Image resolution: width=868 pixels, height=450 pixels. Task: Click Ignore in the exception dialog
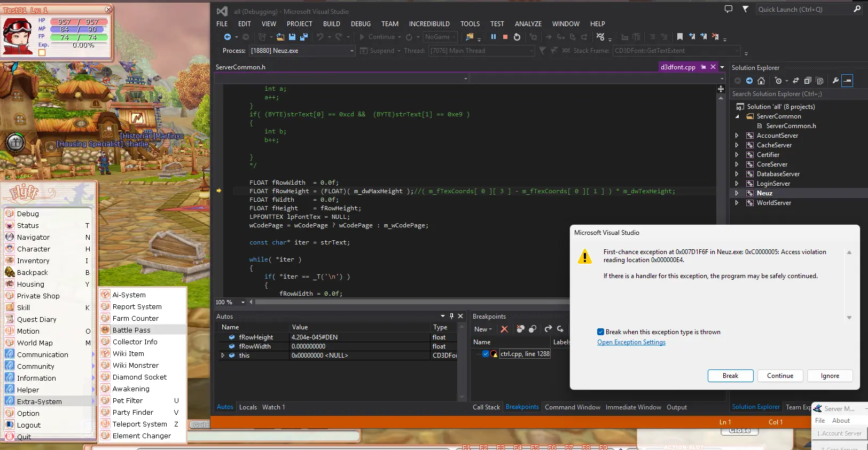point(830,376)
